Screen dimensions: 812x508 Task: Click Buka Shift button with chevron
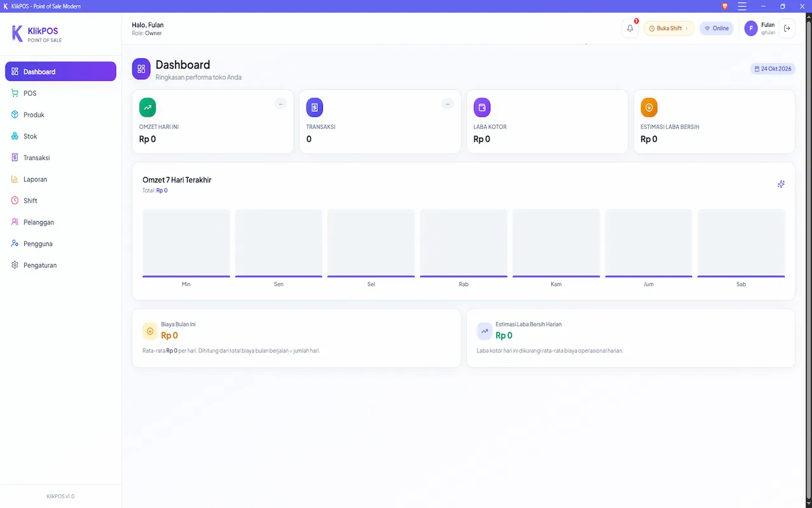(669, 28)
